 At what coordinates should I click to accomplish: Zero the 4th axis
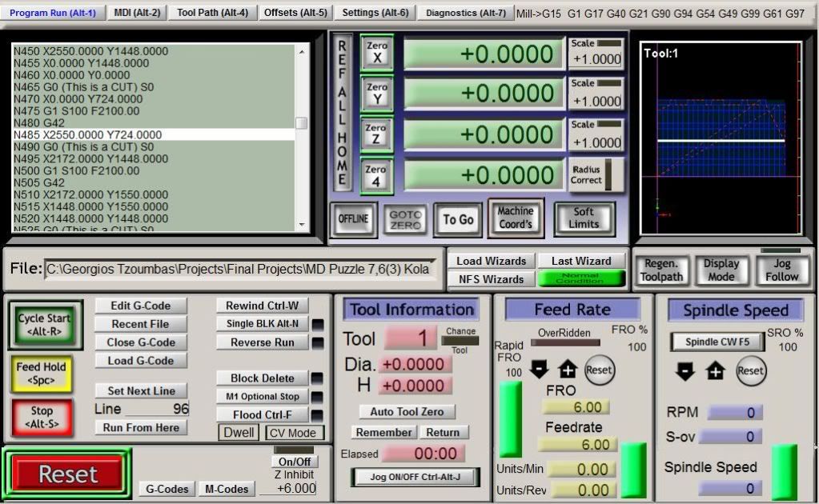click(377, 176)
